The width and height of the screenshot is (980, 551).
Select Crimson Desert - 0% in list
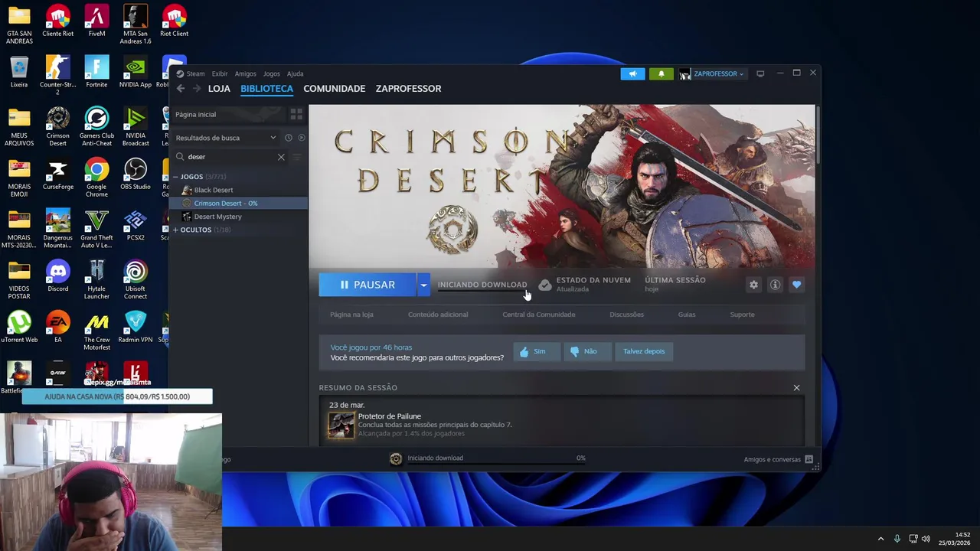pos(239,204)
